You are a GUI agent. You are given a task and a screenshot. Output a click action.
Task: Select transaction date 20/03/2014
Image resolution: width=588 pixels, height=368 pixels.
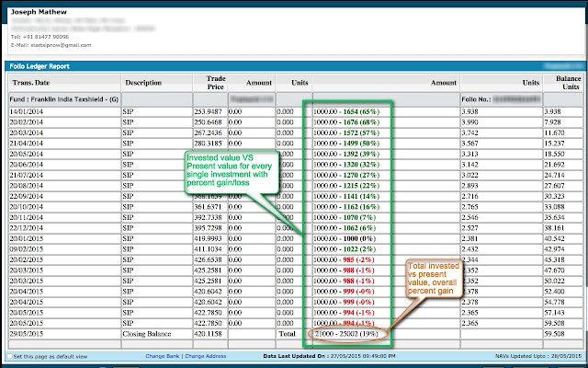point(27,132)
